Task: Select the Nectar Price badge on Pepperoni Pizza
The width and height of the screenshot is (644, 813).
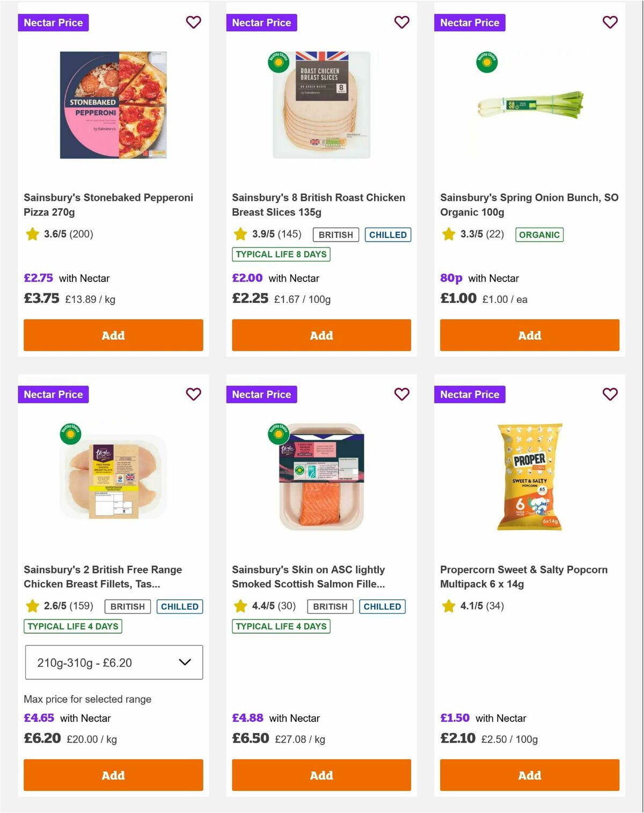Action: [53, 23]
